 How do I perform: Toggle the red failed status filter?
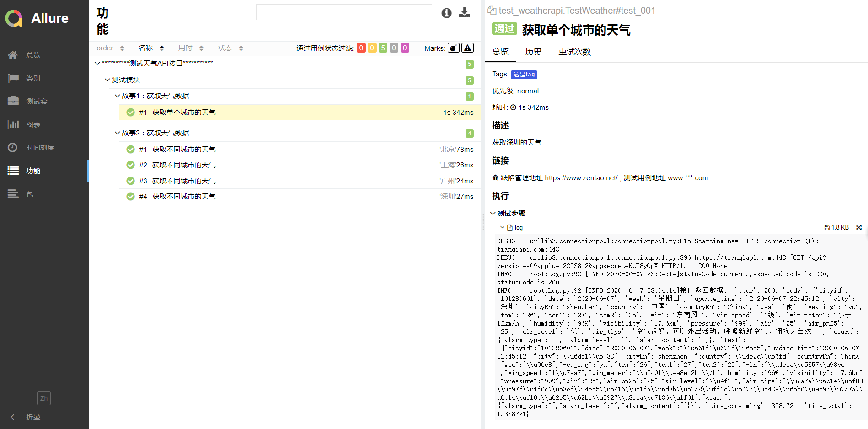[x=361, y=48]
